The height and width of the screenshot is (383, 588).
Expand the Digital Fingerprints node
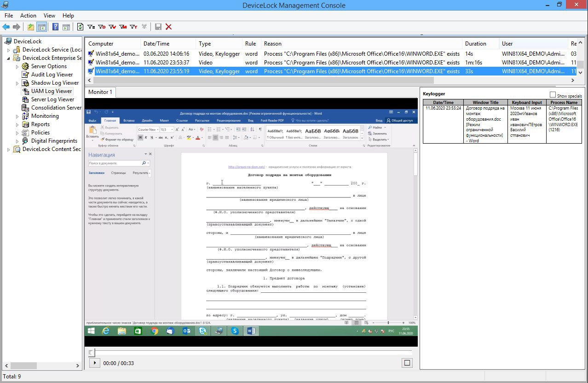[17, 141]
